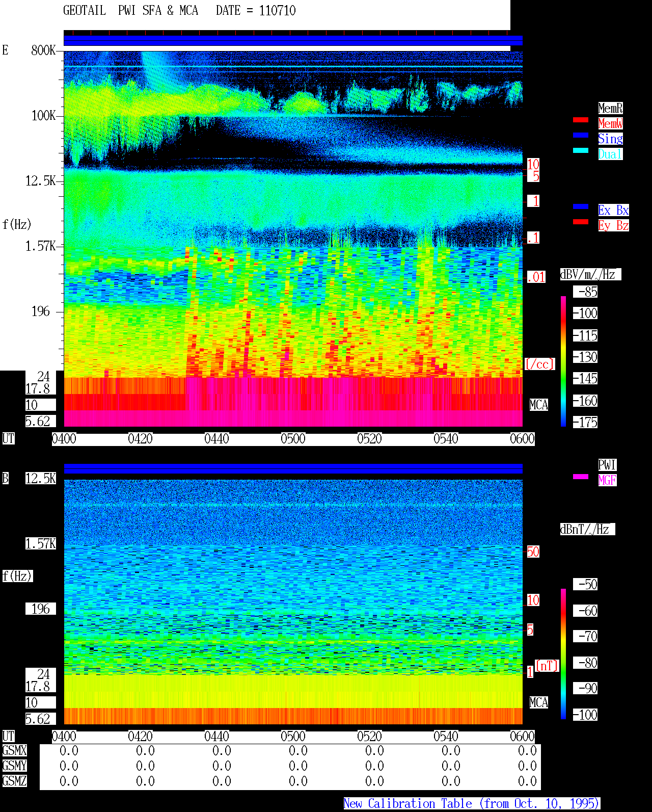Click the 0520 UT tick on lower axis
Viewport: 652px width, 812px height.
pyautogui.click(x=369, y=737)
